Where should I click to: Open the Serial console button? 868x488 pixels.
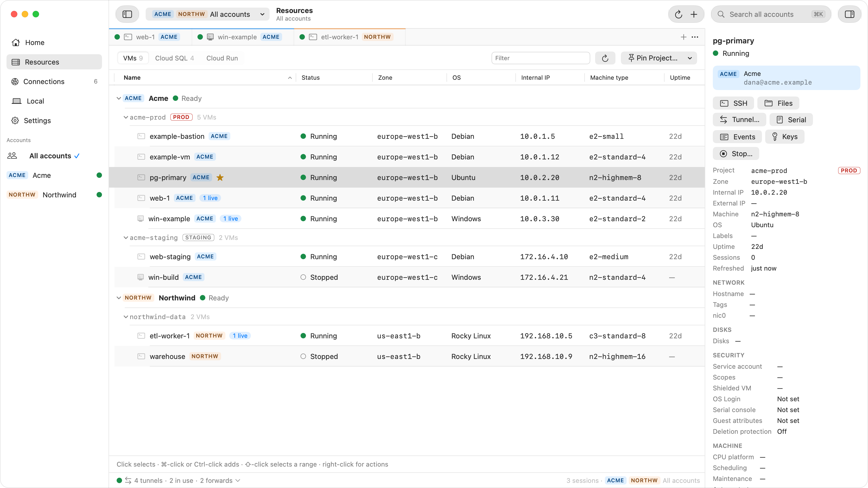(x=791, y=120)
